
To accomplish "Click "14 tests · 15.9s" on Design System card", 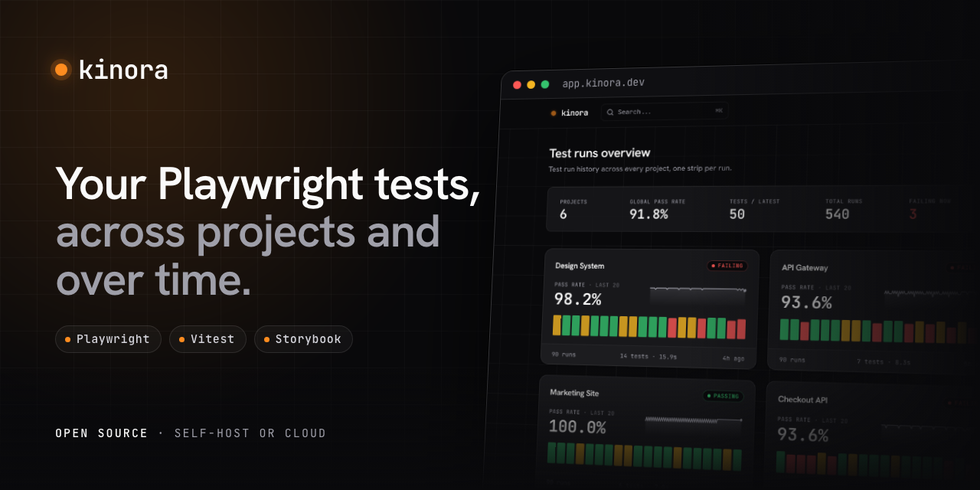I will pos(648,356).
